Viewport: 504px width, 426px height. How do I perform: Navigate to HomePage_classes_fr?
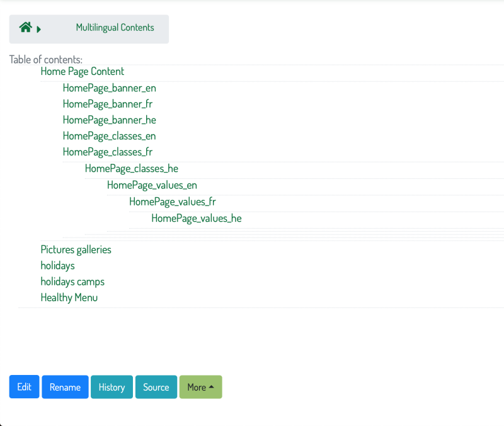pyautogui.click(x=107, y=152)
